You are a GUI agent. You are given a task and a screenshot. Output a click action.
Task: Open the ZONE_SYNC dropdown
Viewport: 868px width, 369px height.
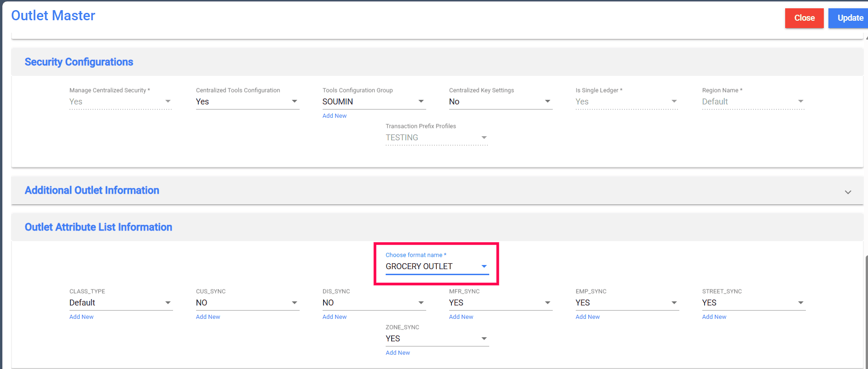coord(437,339)
